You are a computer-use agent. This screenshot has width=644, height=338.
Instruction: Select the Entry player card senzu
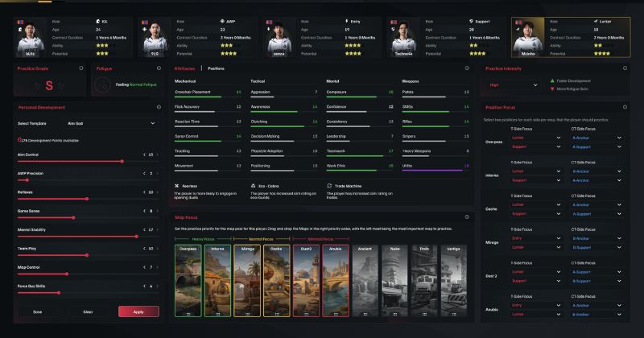[321, 37]
